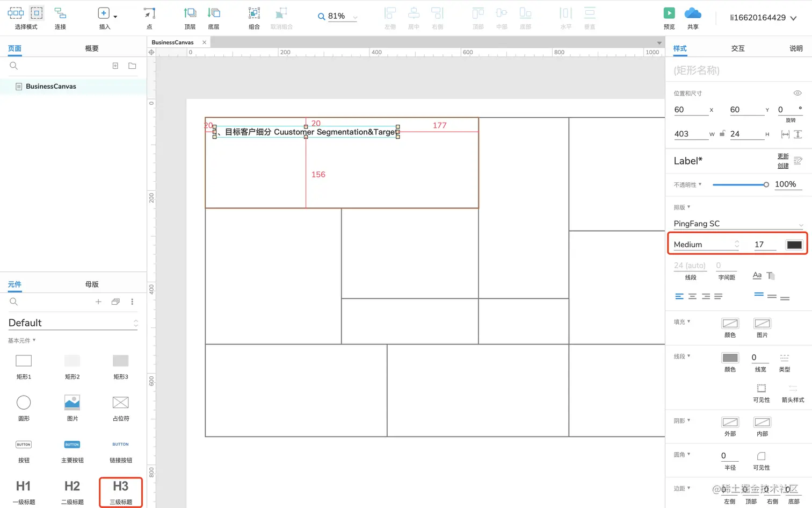Set top vertical text alignment
The image size is (812, 508).
coord(759,295)
